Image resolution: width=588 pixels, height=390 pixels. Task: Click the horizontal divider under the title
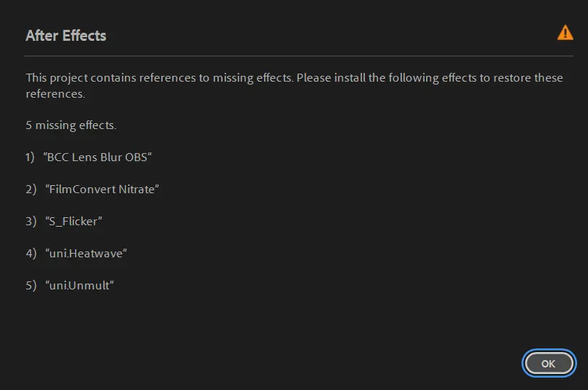click(299, 55)
